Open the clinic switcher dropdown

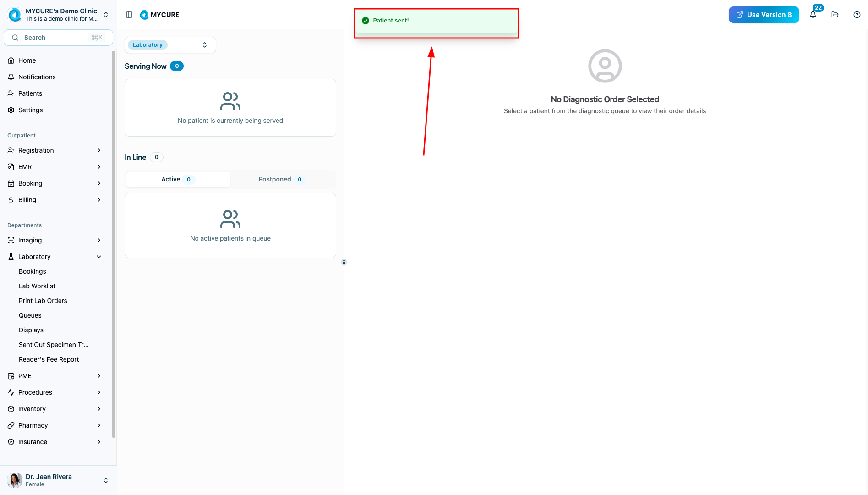(106, 15)
